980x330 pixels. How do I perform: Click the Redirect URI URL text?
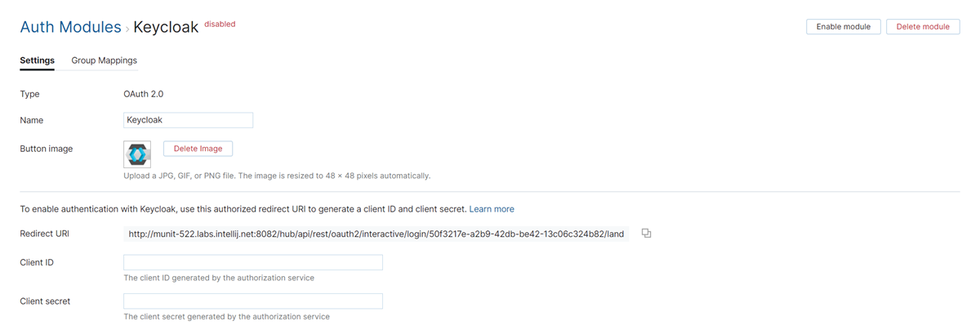[x=376, y=234]
